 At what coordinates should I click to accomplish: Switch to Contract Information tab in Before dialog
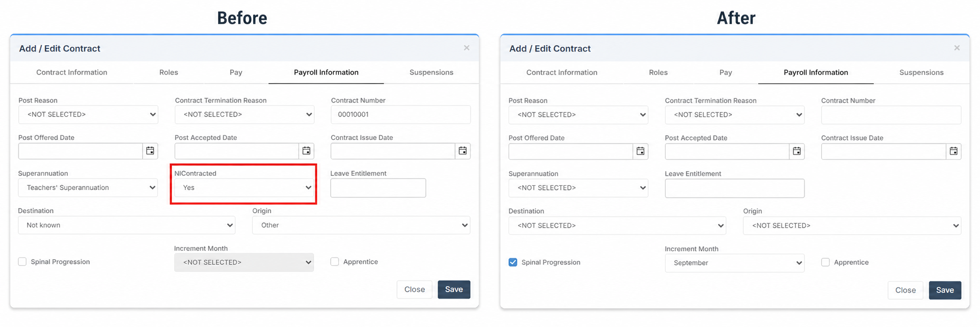click(x=72, y=72)
